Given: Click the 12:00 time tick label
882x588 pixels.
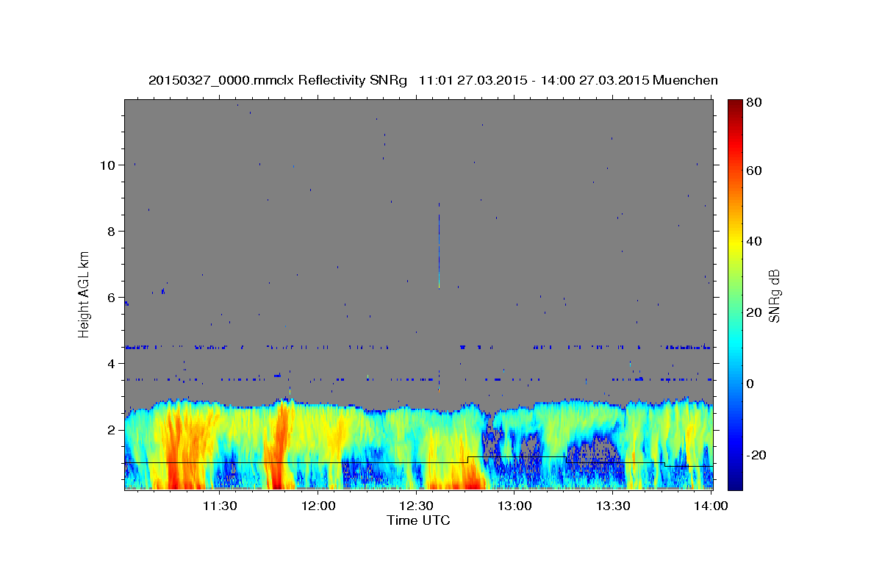Looking at the screenshot, I should (318, 506).
